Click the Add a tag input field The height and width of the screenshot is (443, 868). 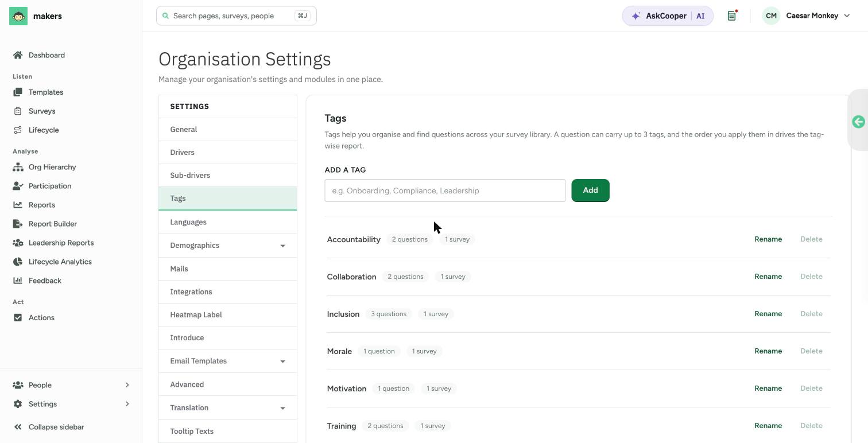pos(445,191)
